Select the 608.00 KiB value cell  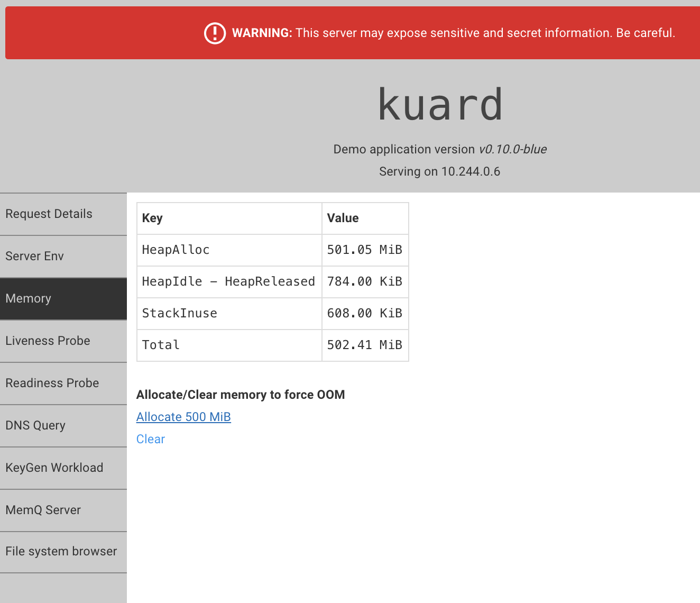coord(365,314)
